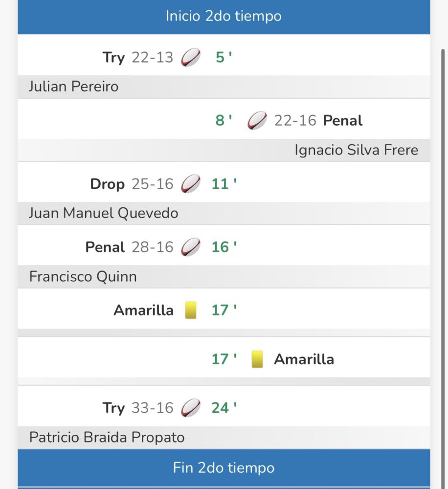Click the rugby ball icon beside Try 22-13
448x489 pixels.
[x=191, y=58]
